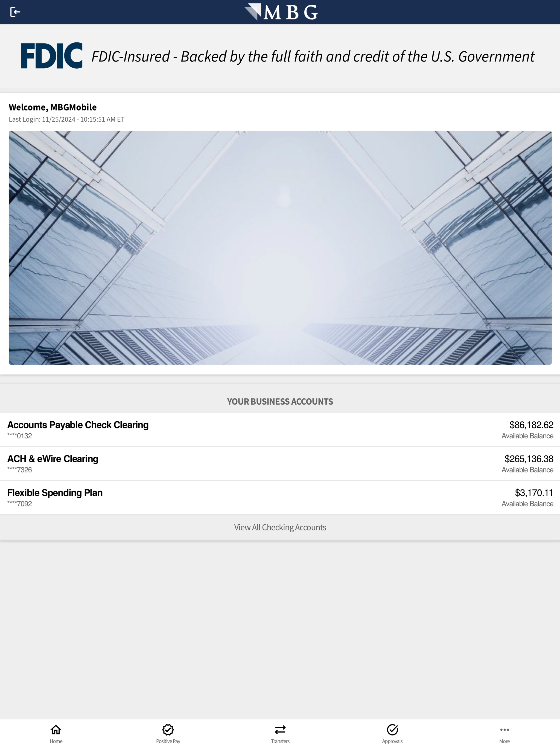
Task: Tap the MBG logo in header
Action: click(281, 12)
